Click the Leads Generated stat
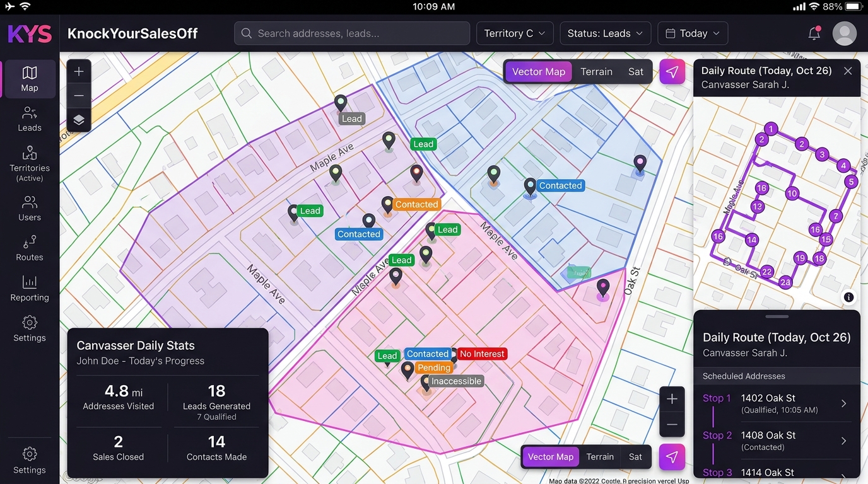Screen dimensions: 868x484 coord(216,401)
